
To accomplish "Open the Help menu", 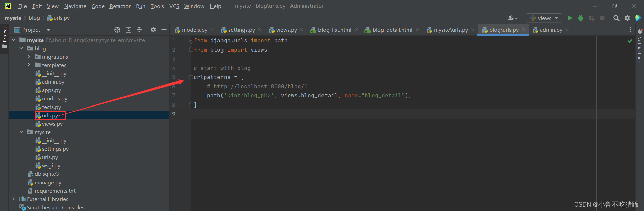I will [215, 6].
